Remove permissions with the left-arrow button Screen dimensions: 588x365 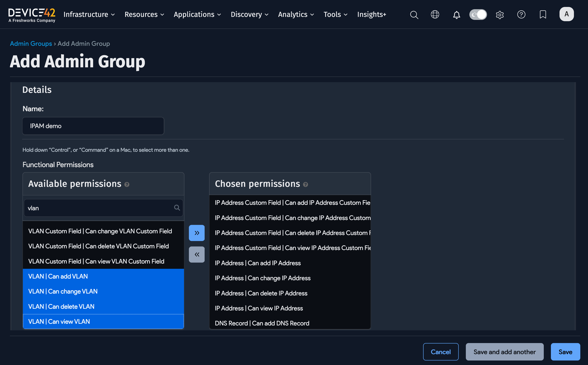pyautogui.click(x=197, y=254)
